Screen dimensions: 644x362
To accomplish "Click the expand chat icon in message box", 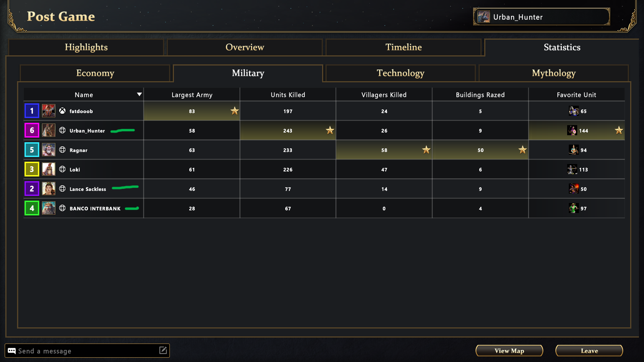I will point(163,350).
